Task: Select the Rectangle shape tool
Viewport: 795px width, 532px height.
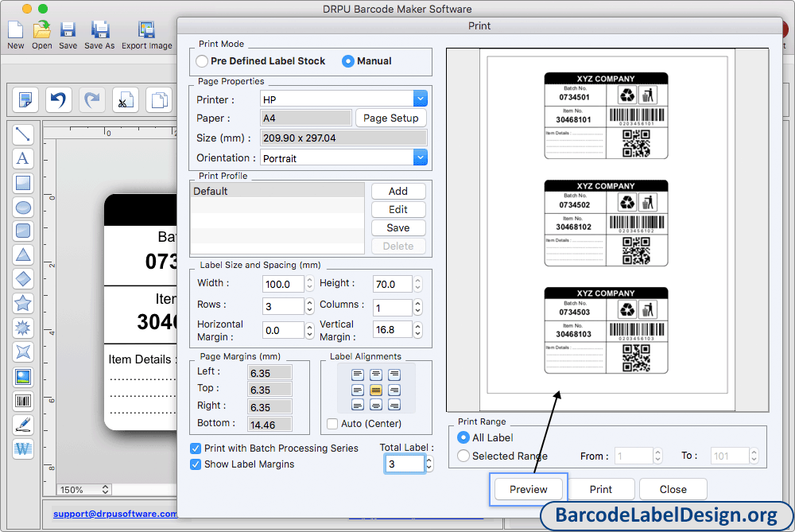Action: (23, 183)
